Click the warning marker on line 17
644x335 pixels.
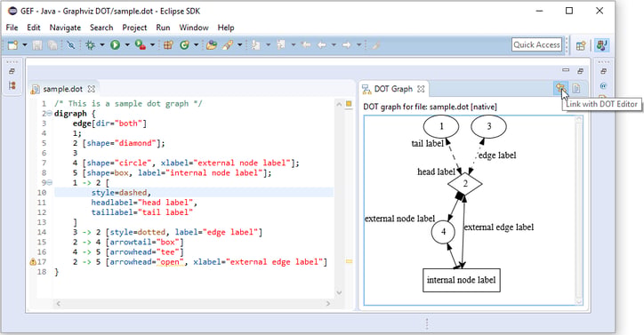click(x=33, y=261)
